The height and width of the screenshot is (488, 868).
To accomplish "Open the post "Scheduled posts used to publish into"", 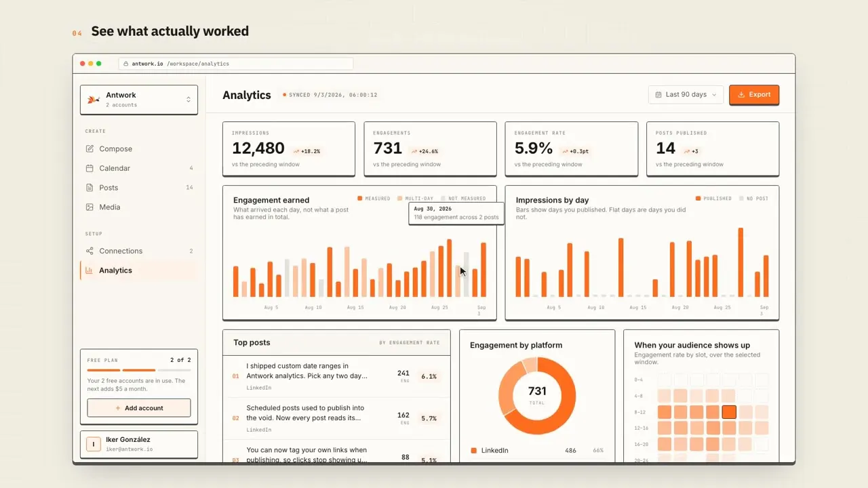I will tap(336, 418).
